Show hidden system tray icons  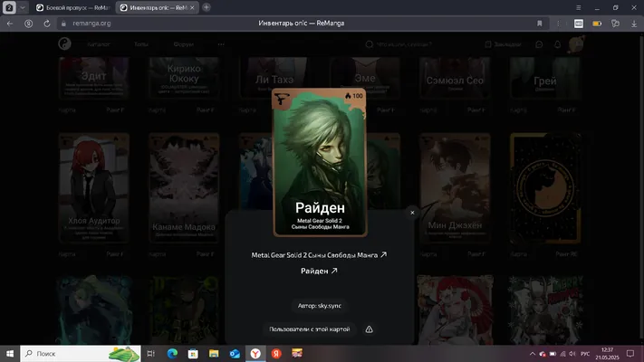point(533,353)
